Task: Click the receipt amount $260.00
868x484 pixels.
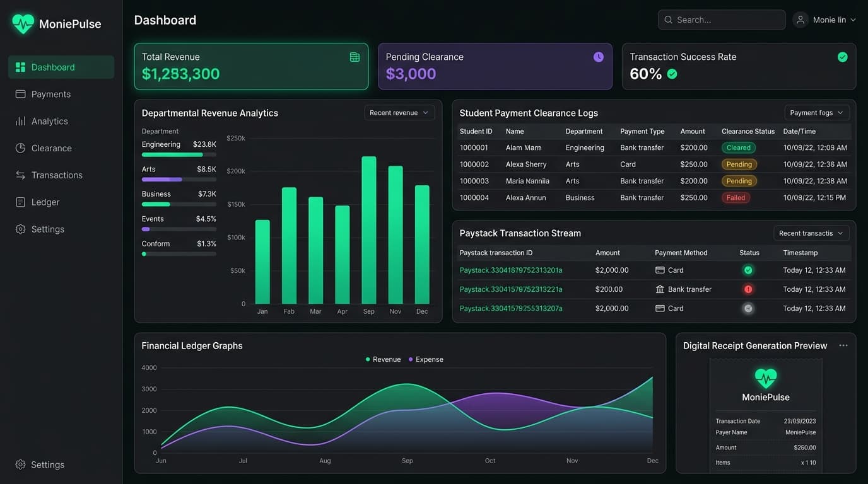Action: tap(805, 448)
